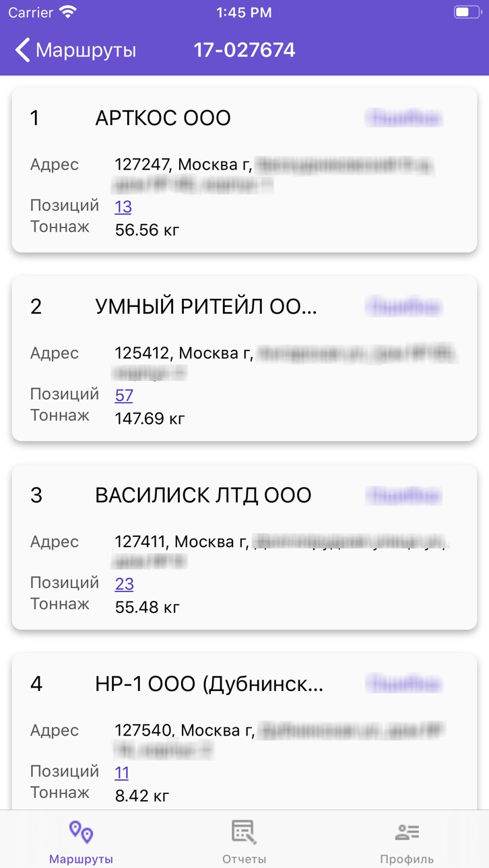Select the ВАСИЛИСК ЛТД ООО card title

click(x=203, y=495)
